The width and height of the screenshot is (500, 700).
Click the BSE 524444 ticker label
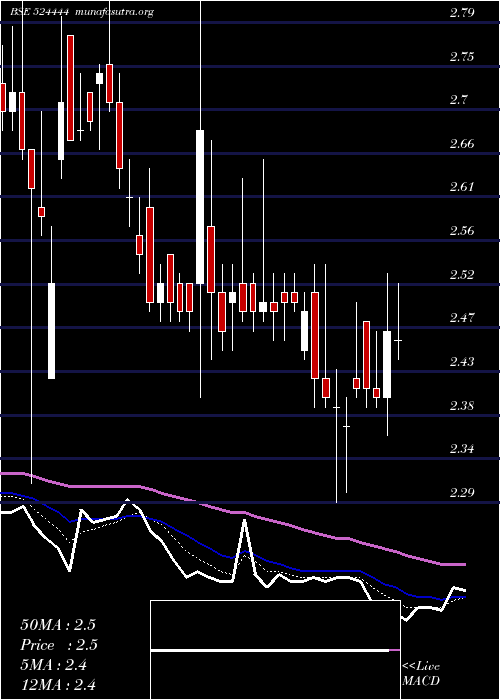(39, 12)
